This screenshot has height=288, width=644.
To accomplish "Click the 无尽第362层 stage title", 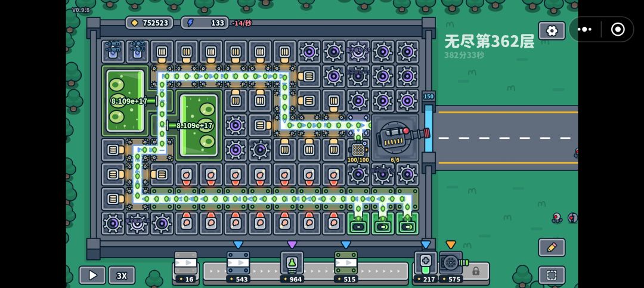I will (489, 42).
